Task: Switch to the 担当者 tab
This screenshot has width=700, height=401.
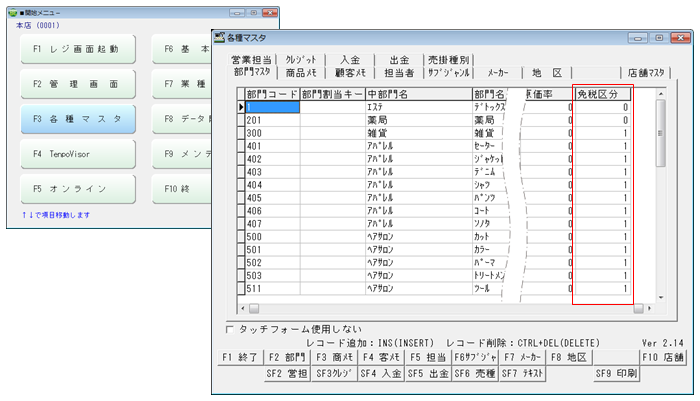Action: click(x=398, y=73)
